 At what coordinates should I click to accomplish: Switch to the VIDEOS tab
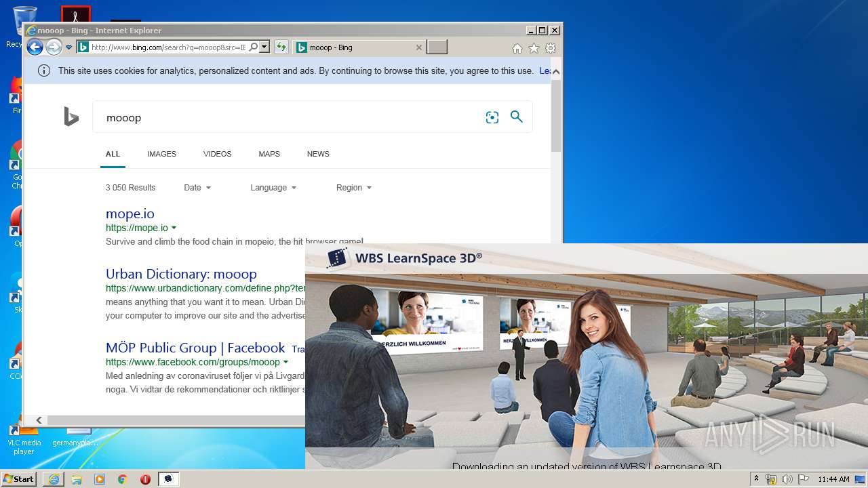[x=217, y=154]
